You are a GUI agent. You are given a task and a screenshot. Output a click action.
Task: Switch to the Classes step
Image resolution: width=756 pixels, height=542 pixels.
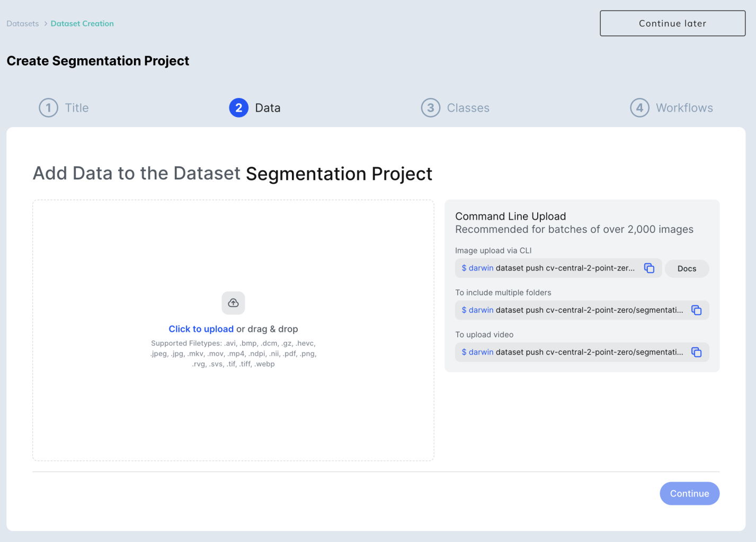tap(468, 108)
